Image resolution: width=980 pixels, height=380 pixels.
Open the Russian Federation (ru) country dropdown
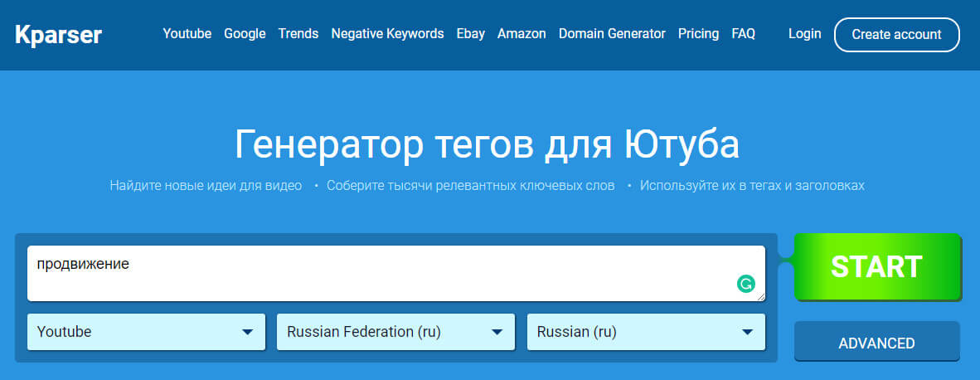pos(395,332)
